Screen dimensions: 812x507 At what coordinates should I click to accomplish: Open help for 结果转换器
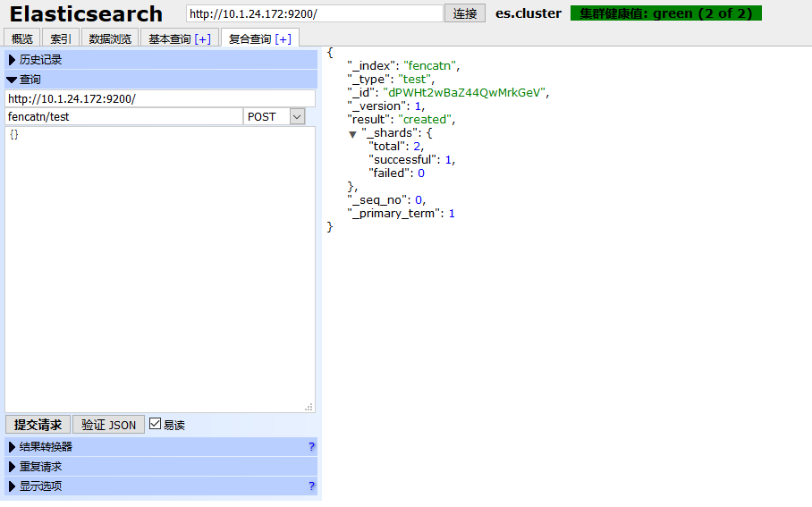click(311, 446)
